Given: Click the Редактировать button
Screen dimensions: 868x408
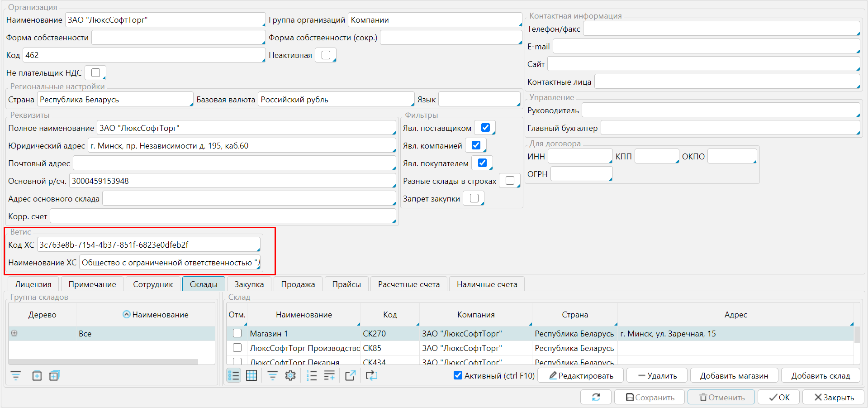Looking at the screenshot, I should [581, 375].
